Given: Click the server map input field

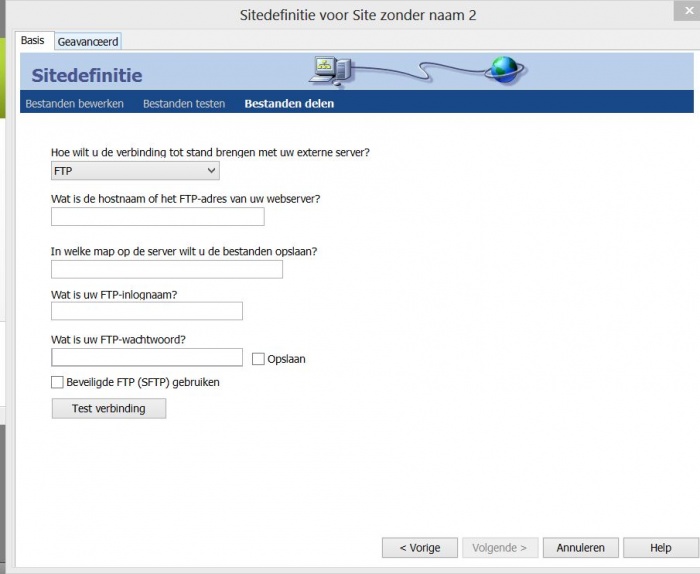Looking at the screenshot, I should pyautogui.click(x=167, y=270).
